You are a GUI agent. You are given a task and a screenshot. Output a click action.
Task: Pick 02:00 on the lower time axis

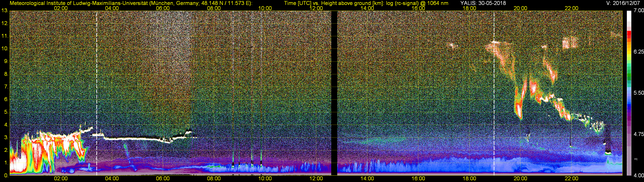(x=61, y=179)
